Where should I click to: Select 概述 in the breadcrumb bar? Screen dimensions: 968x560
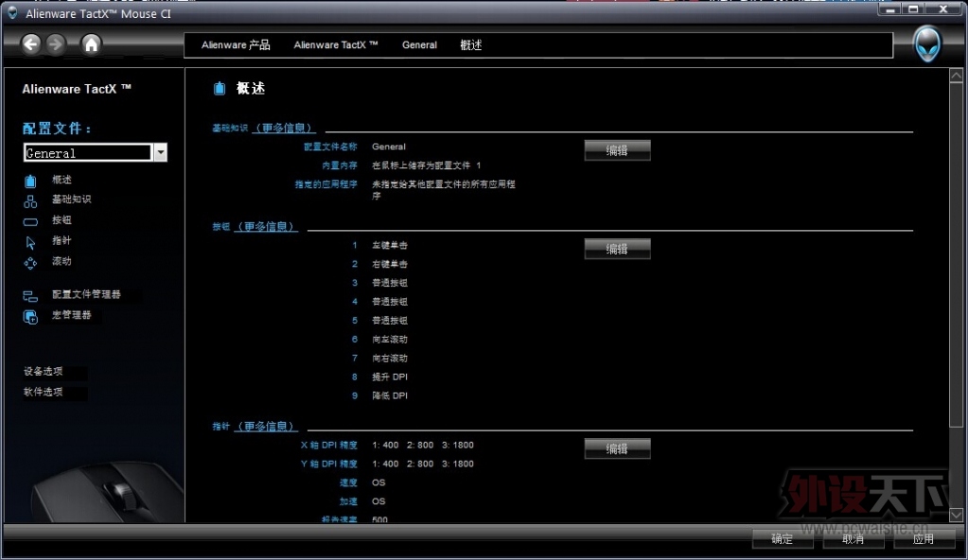471,45
